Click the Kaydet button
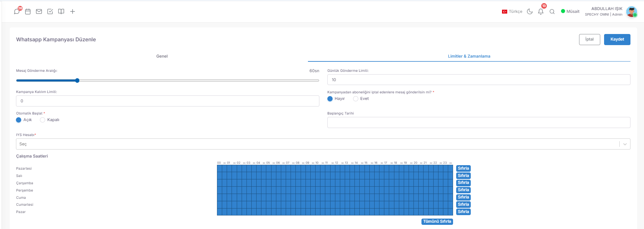644x229 pixels. tap(617, 39)
